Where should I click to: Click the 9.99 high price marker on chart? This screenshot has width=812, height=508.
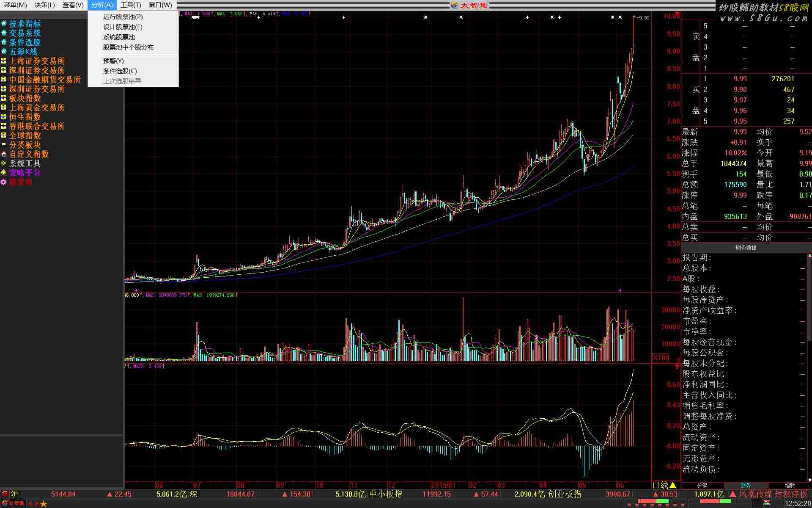tap(644, 18)
